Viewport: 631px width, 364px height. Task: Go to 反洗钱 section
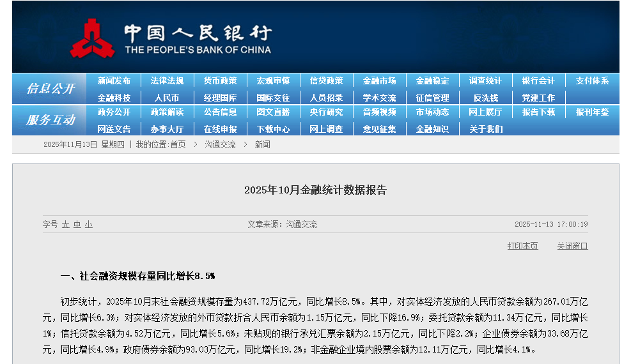(x=486, y=98)
